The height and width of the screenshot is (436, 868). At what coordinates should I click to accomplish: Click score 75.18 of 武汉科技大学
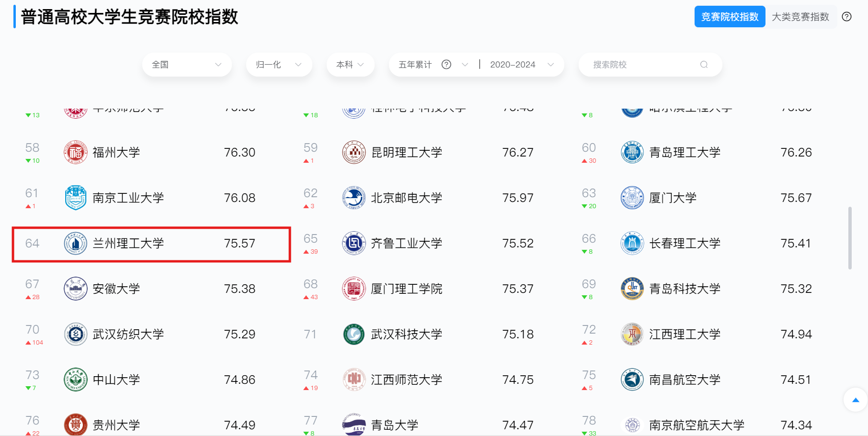518,334
